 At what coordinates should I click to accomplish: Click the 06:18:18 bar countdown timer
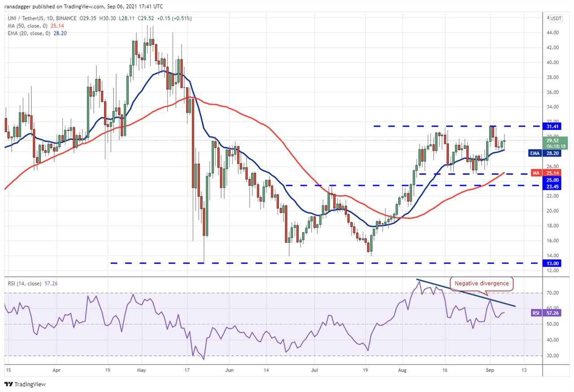click(x=556, y=146)
